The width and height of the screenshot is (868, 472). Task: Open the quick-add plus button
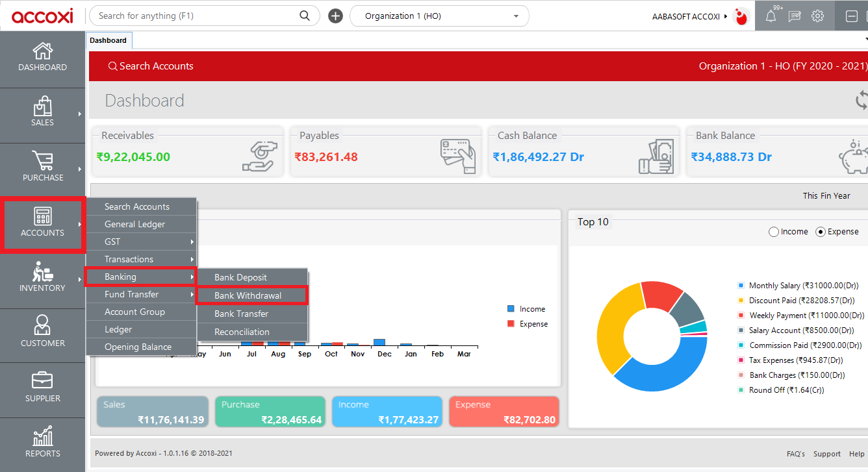point(335,16)
